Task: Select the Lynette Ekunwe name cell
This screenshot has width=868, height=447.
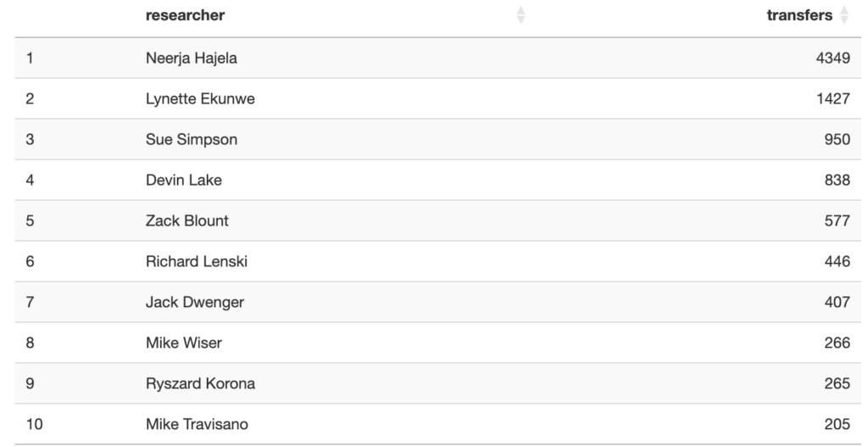Action: click(x=200, y=98)
